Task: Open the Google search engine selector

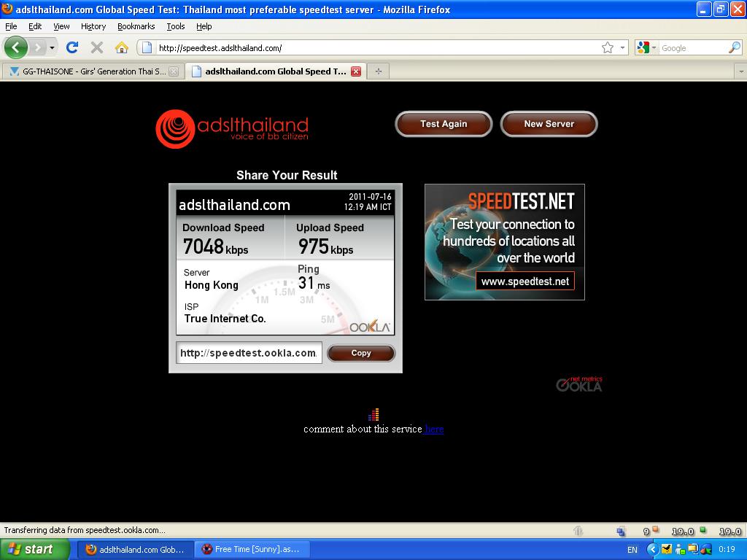Action: click(x=646, y=47)
